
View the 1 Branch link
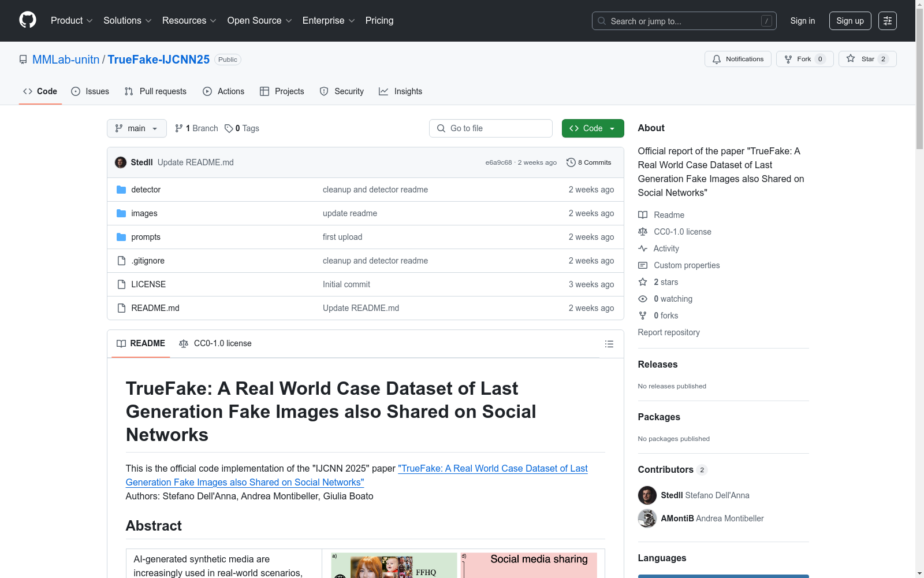[196, 128]
